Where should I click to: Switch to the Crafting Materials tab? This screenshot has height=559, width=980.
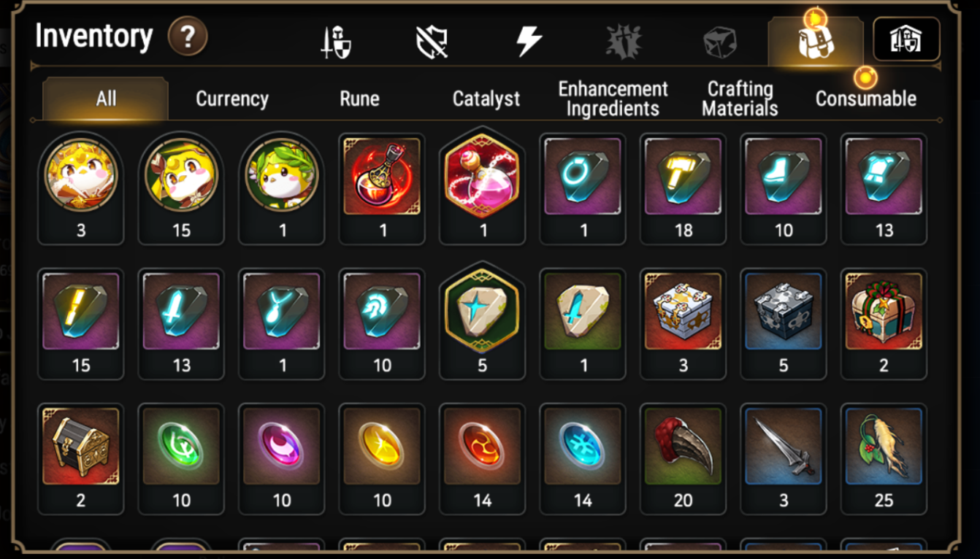[740, 99]
